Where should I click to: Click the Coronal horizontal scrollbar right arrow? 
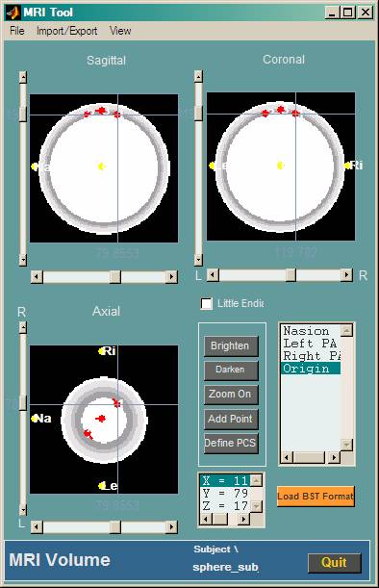tap(346, 275)
